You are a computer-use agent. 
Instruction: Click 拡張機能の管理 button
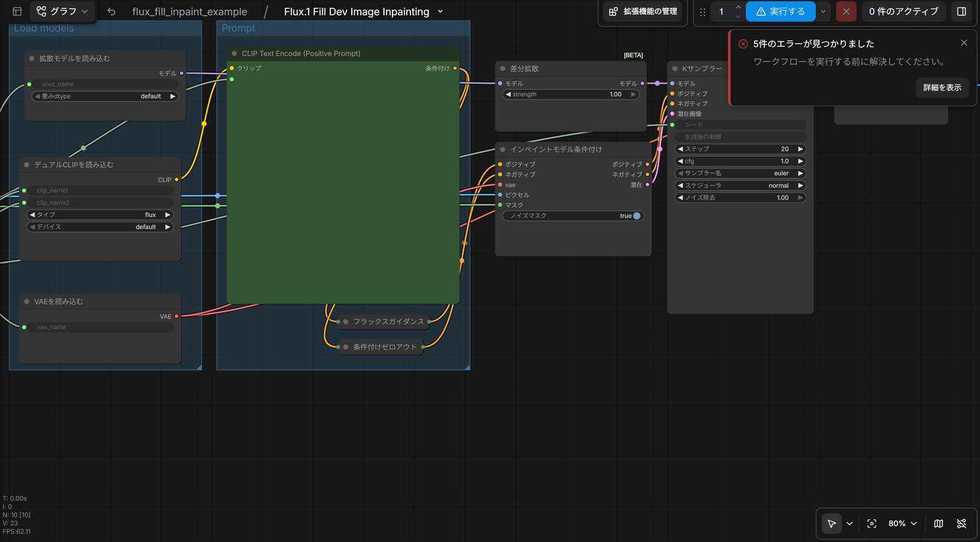click(x=643, y=11)
